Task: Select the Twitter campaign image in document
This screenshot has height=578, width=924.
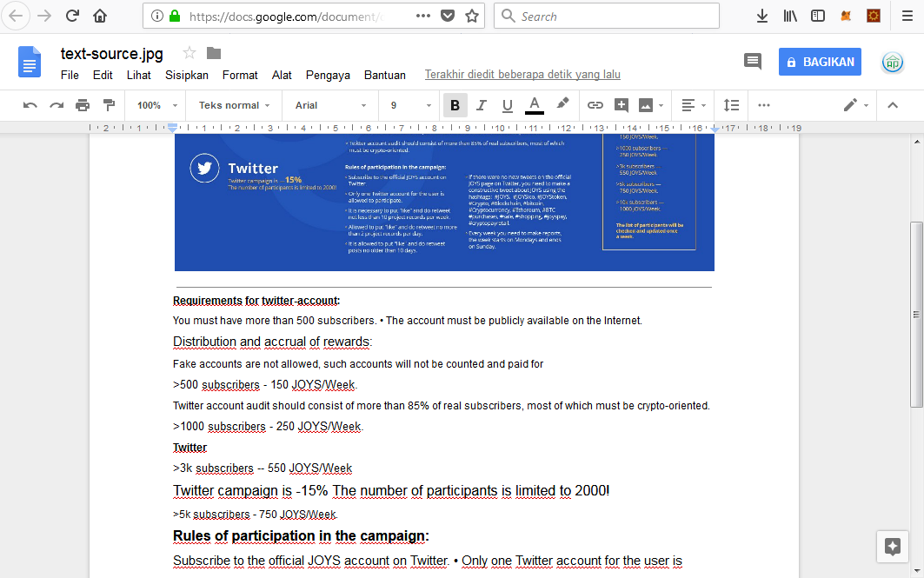Action: (x=444, y=203)
